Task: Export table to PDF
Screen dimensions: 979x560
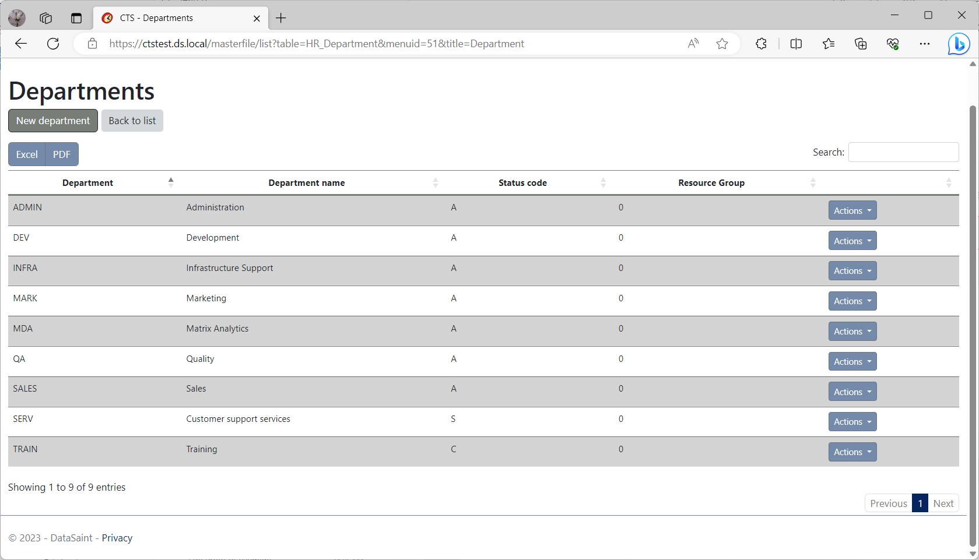Action: pos(62,154)
